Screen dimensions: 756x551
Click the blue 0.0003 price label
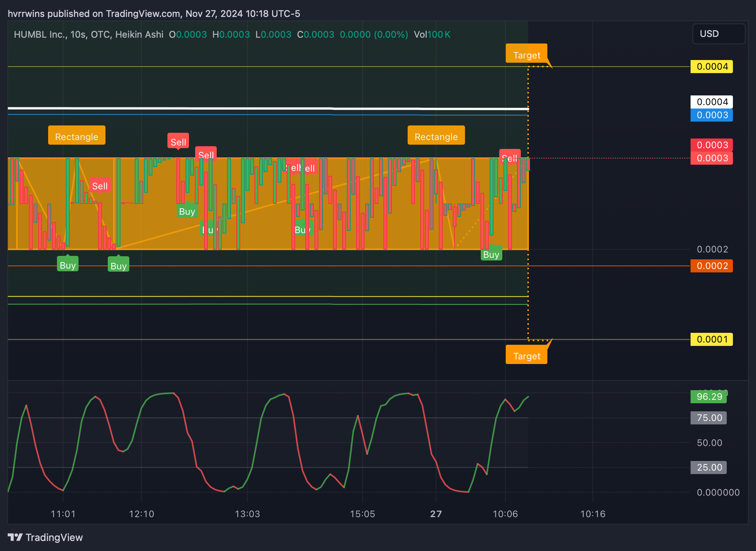[712, 115]
